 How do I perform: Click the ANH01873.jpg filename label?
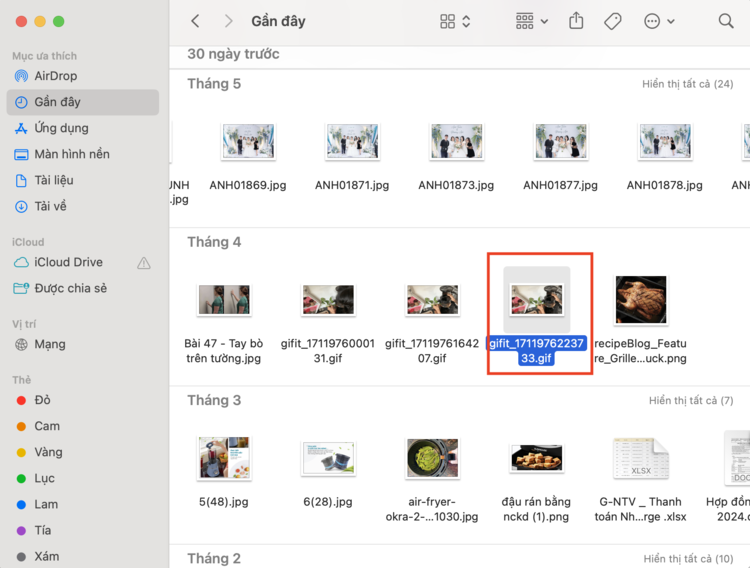[x=456, y=185]
